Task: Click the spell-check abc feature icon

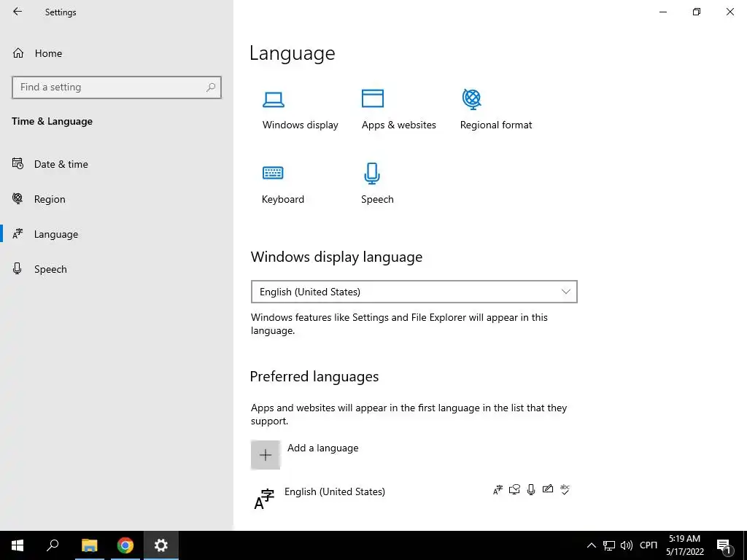Action: [x=565, y=489]
